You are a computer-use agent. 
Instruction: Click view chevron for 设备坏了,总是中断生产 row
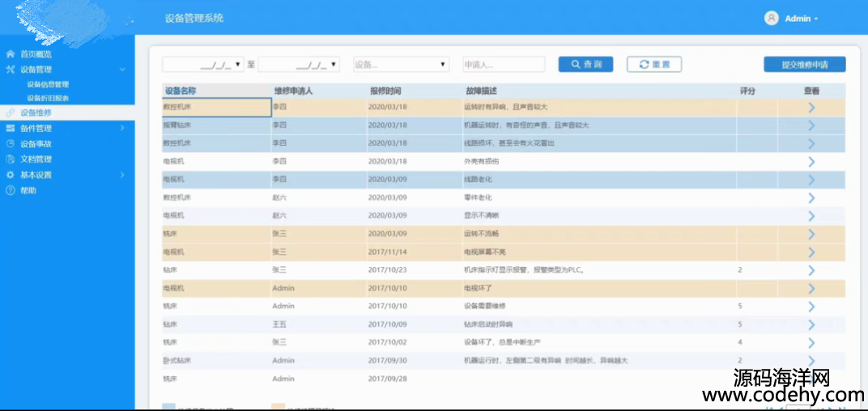(x=811, y=342)
